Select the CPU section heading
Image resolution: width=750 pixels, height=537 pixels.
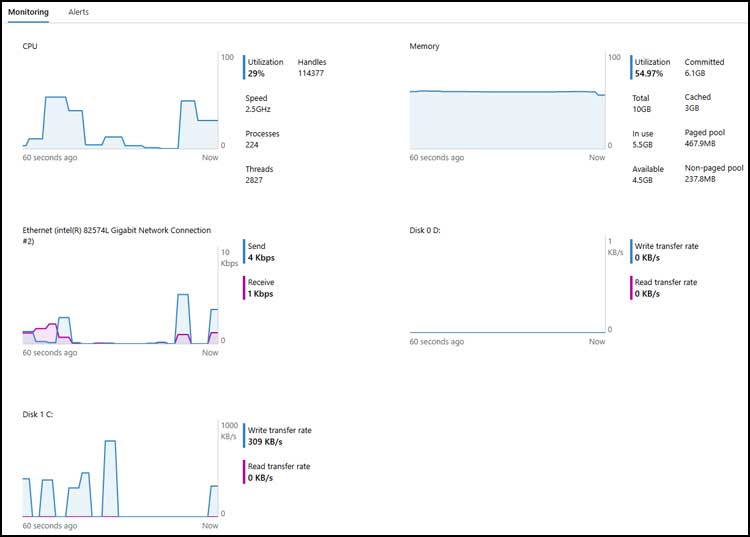pos(30,46)
